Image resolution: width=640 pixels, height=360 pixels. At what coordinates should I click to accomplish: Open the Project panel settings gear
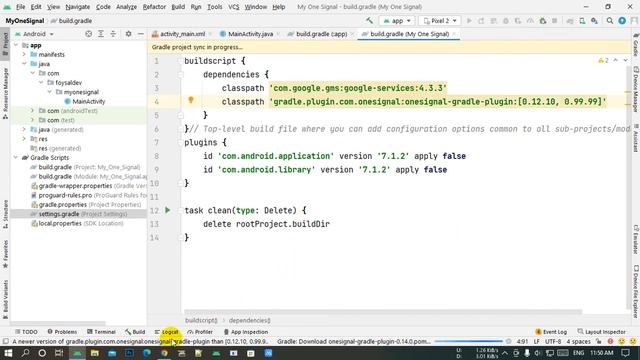click(128, 34)
